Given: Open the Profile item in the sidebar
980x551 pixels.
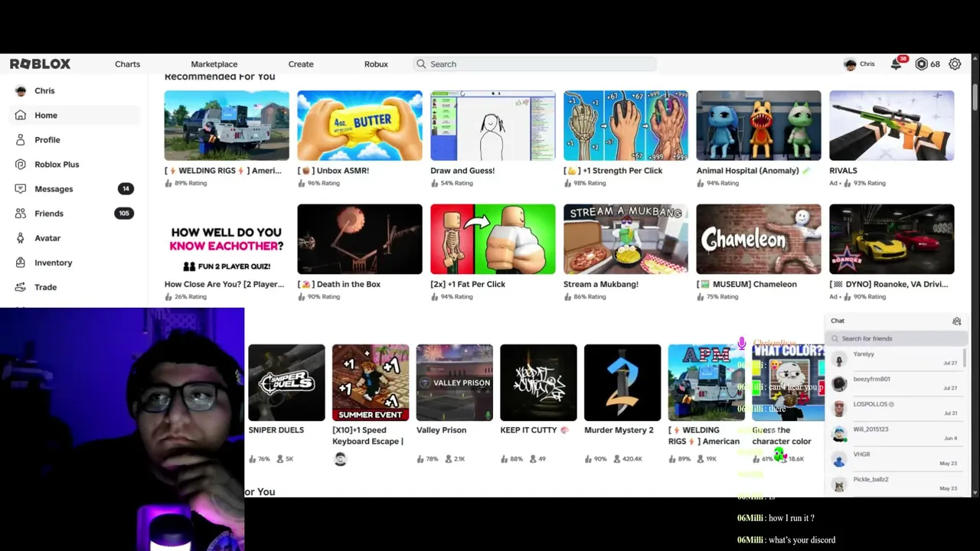Looking at the screenshot, I should pos(74,140).
